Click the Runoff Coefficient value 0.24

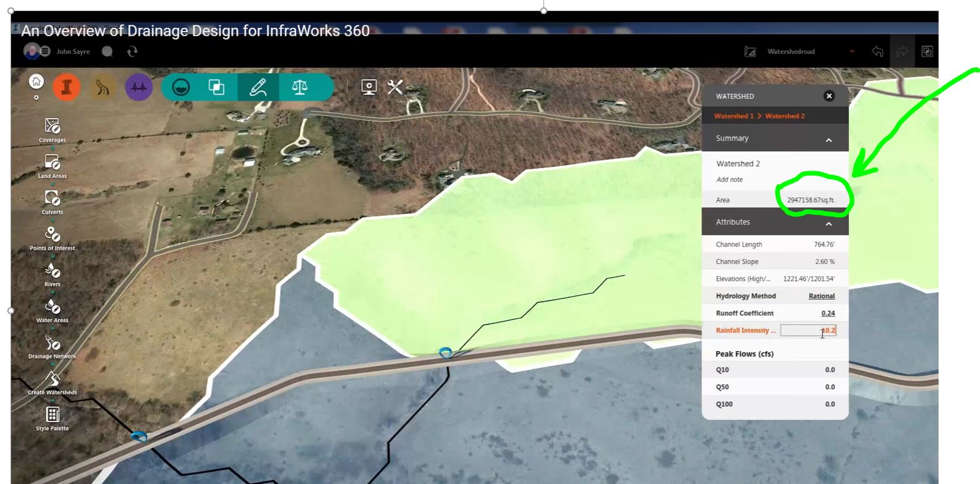point(828,313)
